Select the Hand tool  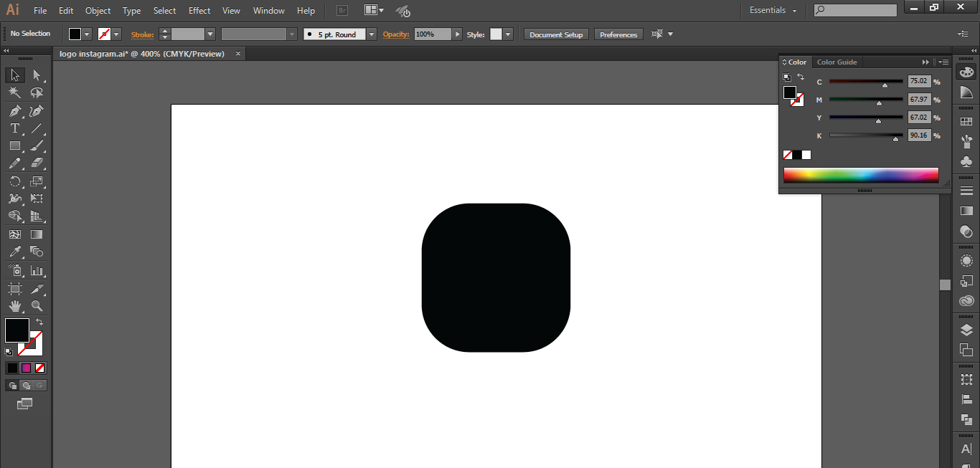[x=14, y=306]
